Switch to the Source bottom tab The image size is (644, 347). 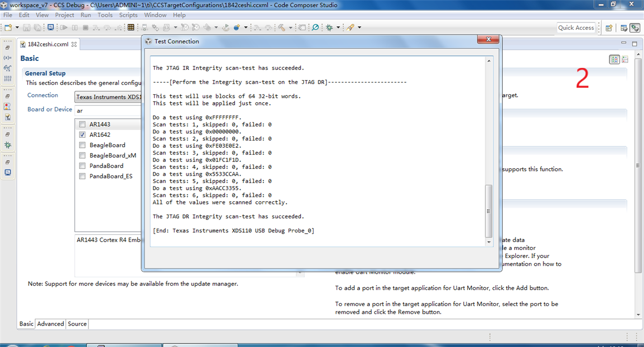(77, 324)
